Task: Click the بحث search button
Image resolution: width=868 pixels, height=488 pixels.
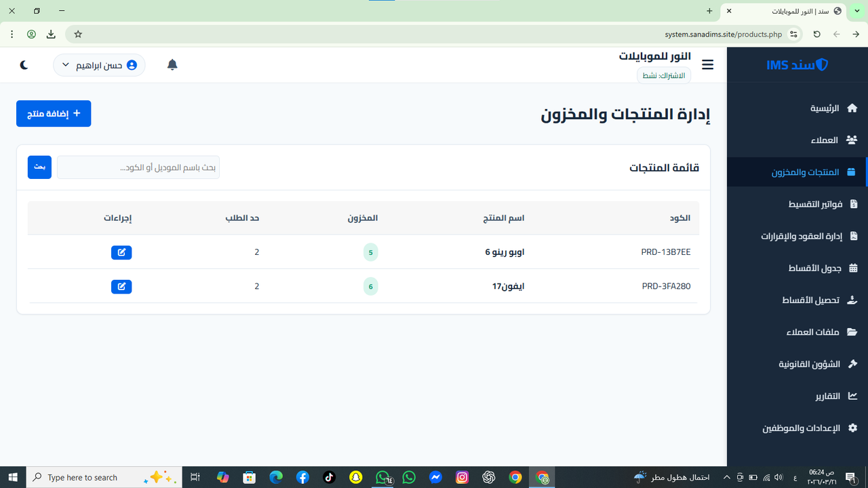Action: coord(39,167)
